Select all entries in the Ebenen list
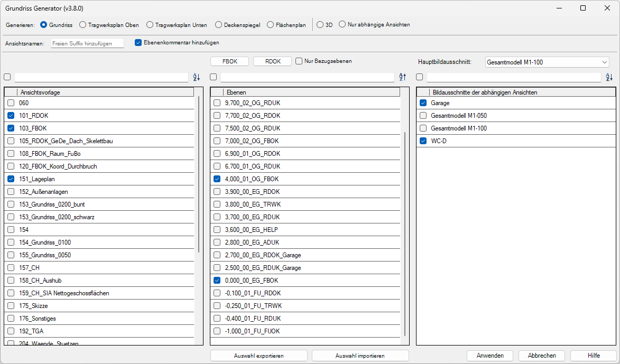 pyautogui.click(x=213, y=77)
